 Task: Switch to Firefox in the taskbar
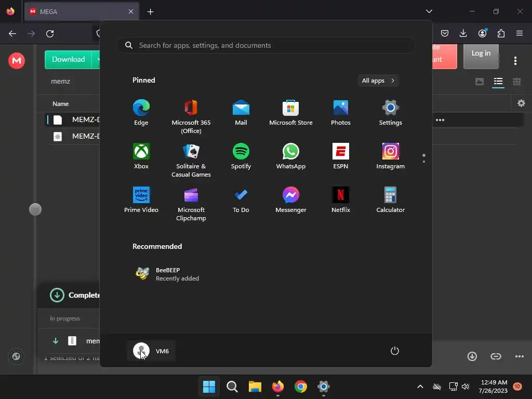pyautogui.click(x=278, y=387)
